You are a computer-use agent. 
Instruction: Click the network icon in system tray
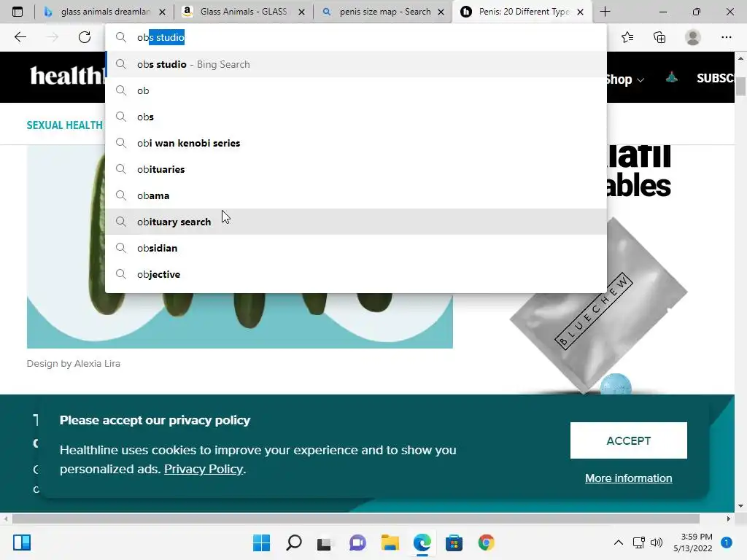click(x=638, y=542)
